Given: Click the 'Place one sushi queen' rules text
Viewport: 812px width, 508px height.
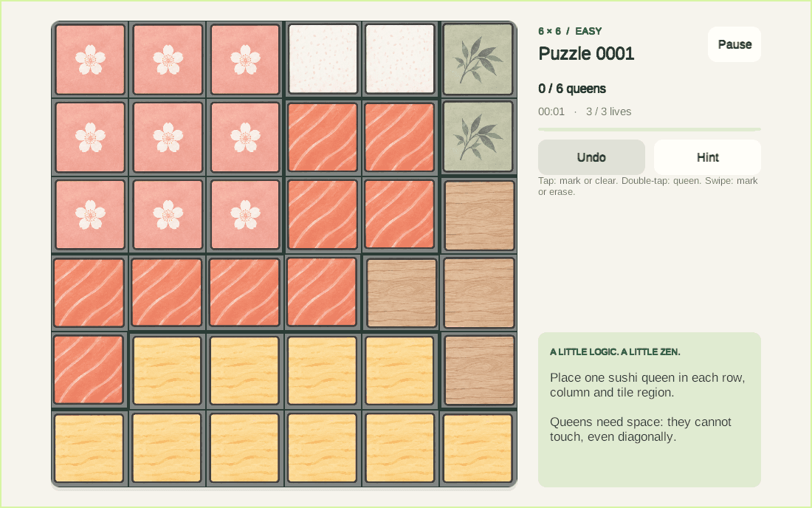Looking at the screenshot, I should (647, 385).
